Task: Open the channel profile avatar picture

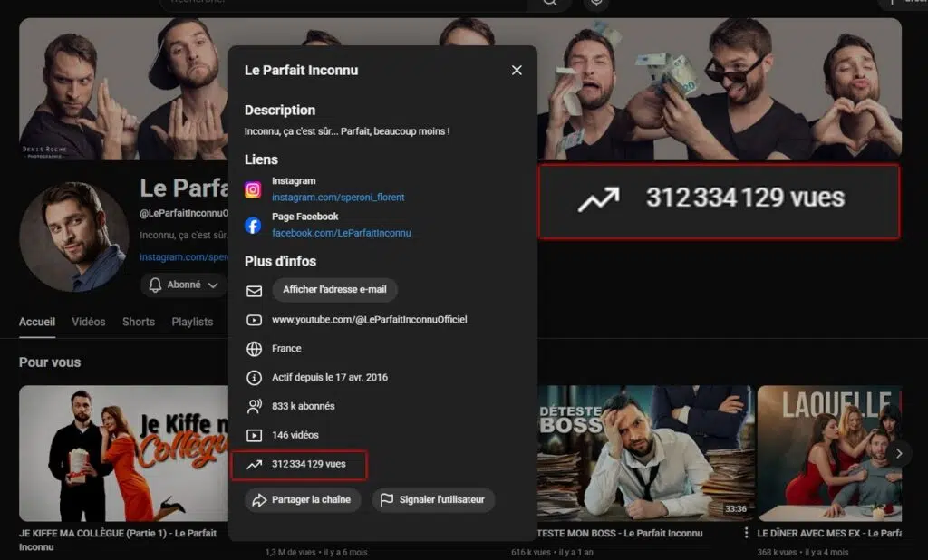Action: 73,236
